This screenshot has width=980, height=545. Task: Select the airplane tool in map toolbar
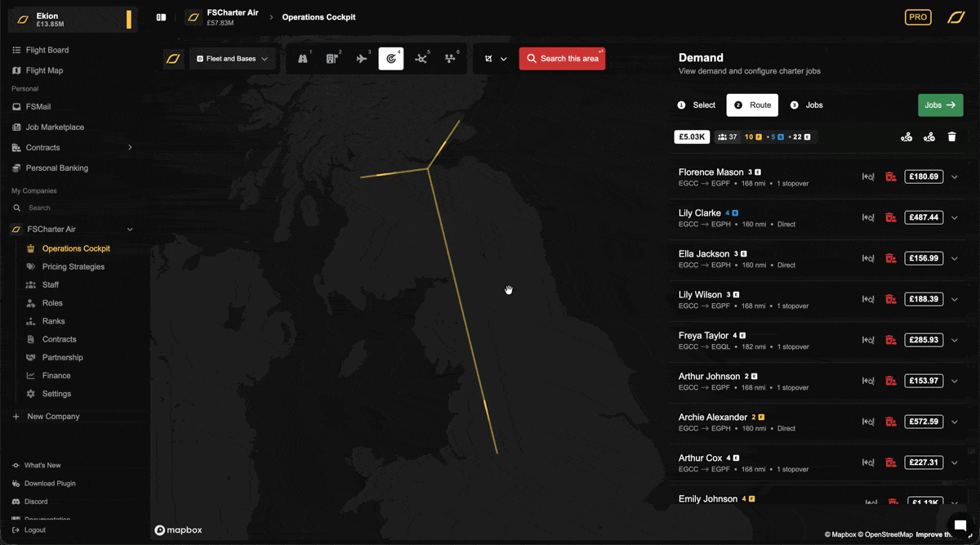(362, 59)
